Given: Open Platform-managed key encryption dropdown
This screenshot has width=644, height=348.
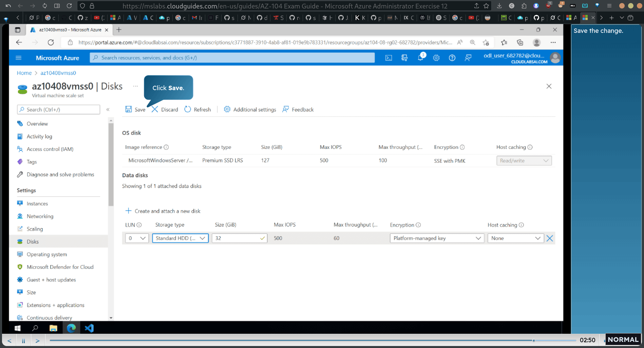Looking at the screenshot, I should (437, 238).
